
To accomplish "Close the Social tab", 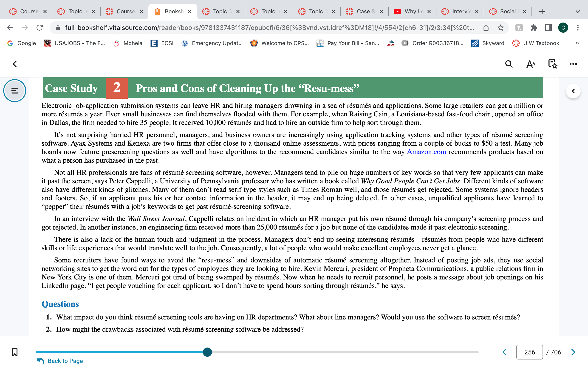I will pos(525,11).
